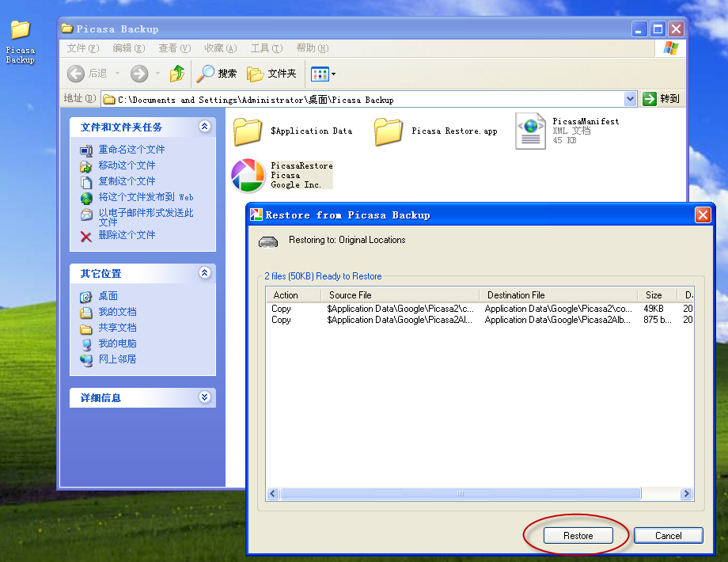Click the 共享文档 folder icon in sidebar
Image resolution: width=728 pixels, height=562 pixels.
tap(86, 328)
